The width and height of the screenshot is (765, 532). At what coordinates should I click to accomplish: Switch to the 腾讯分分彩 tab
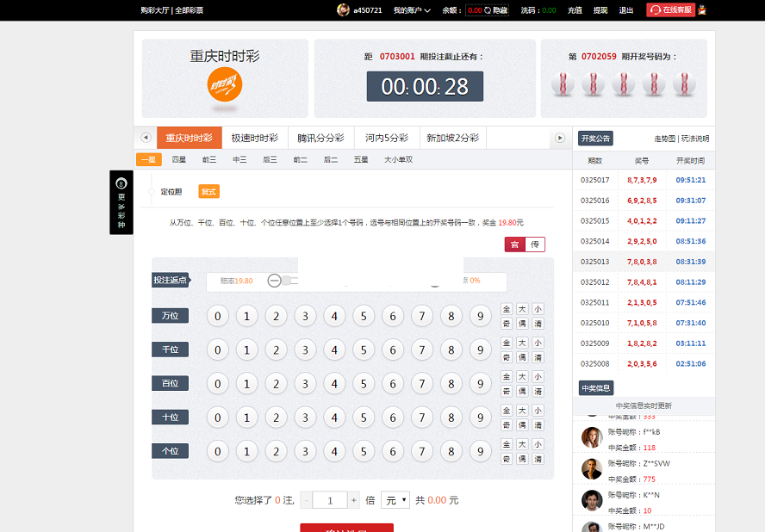320,138
